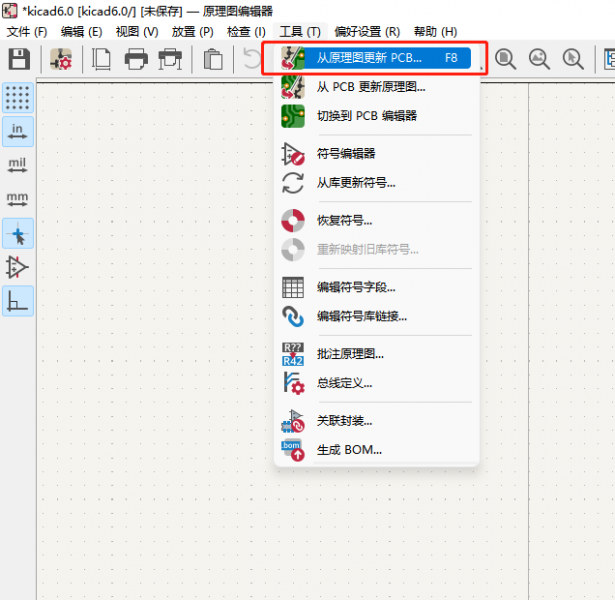The height and width of the screenshot is (600, 615).
Task: Toggle grid display dots button
Action: coord(18,98)
